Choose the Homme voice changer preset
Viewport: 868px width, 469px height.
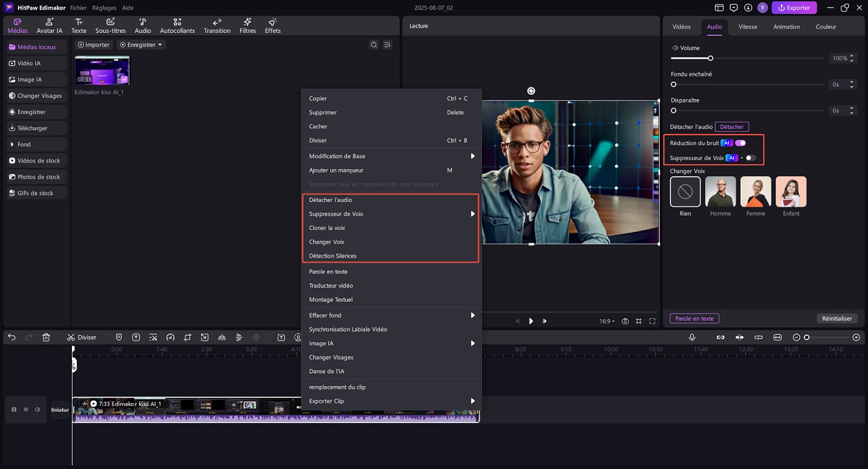point(720,191)
